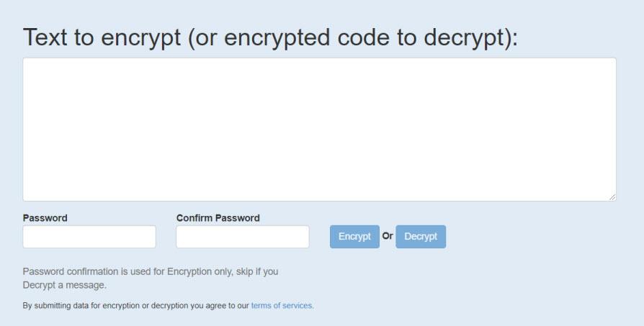Focus the Confirm Password input field
Image resolution: width=644 pixels, height=326 pixels.
(242, 237)
